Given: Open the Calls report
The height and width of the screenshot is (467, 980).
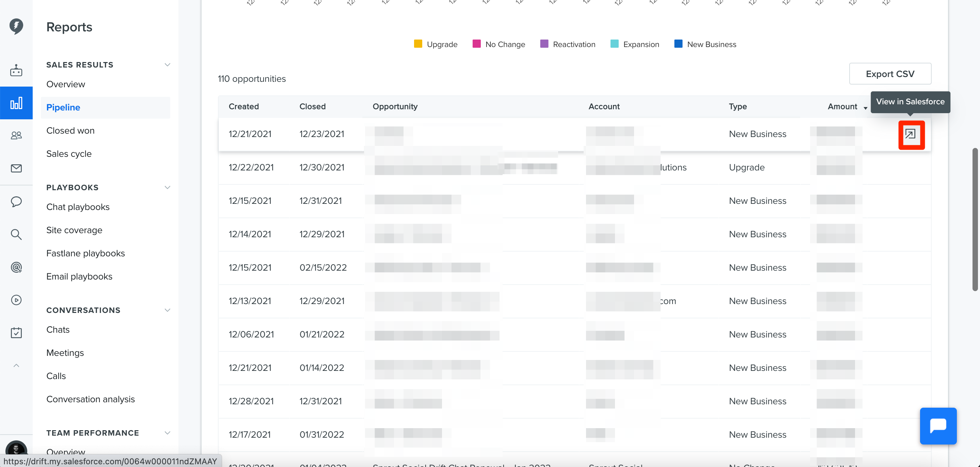Looking at the screenshot, I should pos(56,376).
